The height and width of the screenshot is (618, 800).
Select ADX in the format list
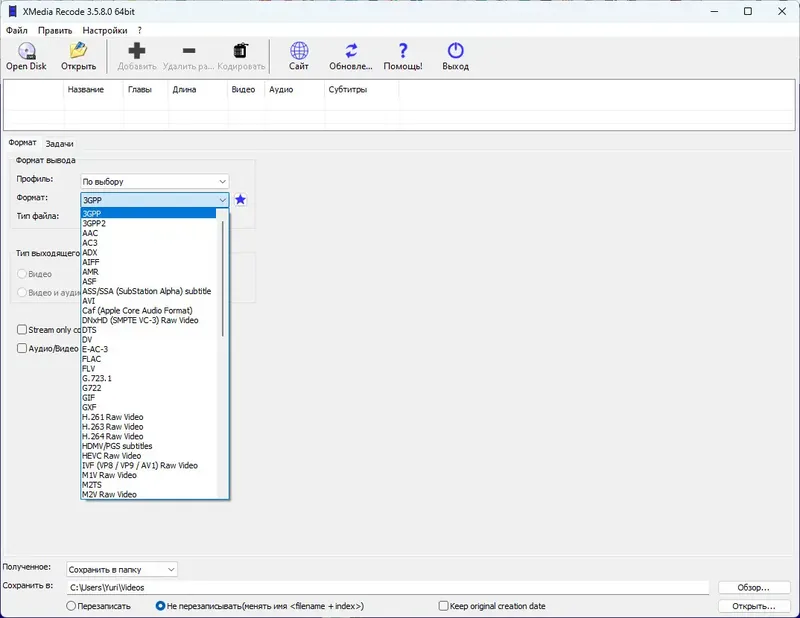point(149,252)
